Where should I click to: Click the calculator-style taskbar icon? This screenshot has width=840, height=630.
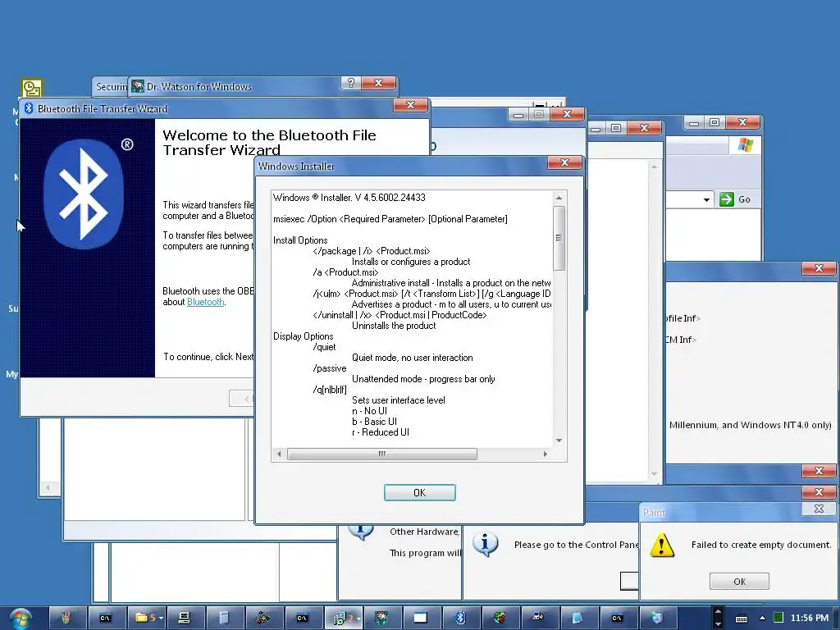point(224,618)
